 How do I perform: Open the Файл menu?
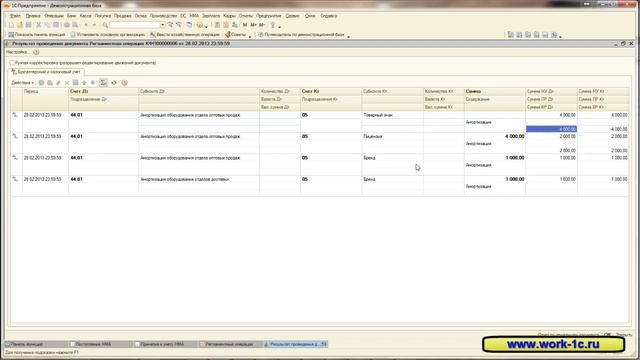(x=15, y=16)
